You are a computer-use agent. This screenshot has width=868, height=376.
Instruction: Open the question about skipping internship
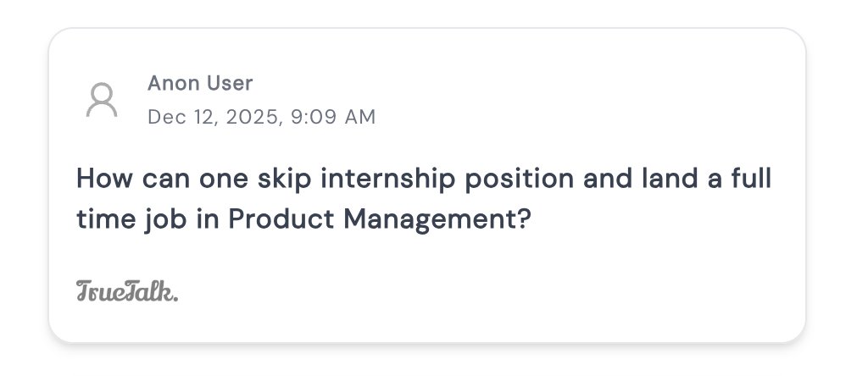click(424, 199)
